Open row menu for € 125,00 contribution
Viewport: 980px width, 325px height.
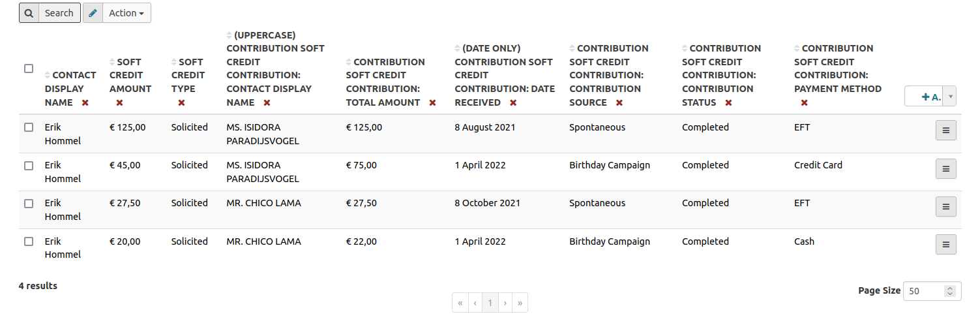[x=945, y=131]
